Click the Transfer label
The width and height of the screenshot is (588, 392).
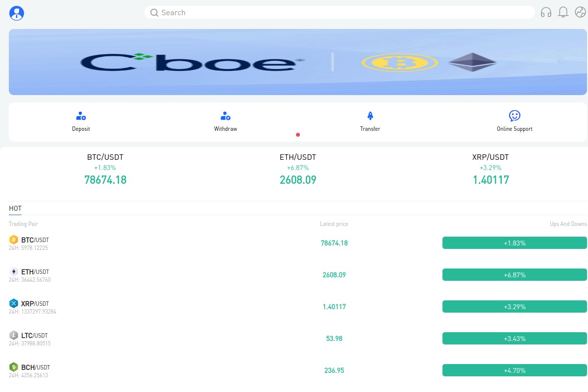[x=370, y=129]
